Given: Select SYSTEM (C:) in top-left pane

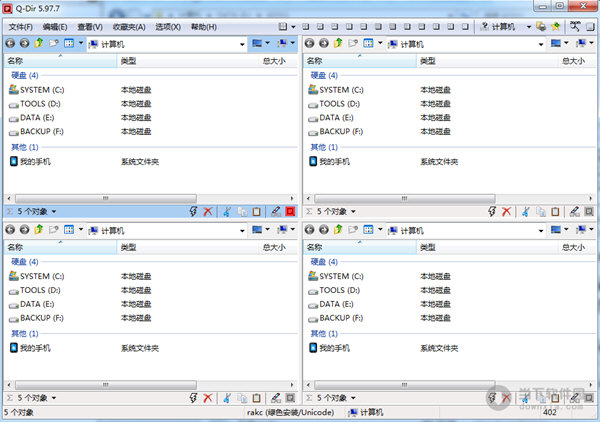Looking at the screenshot, I should point(36,90).
